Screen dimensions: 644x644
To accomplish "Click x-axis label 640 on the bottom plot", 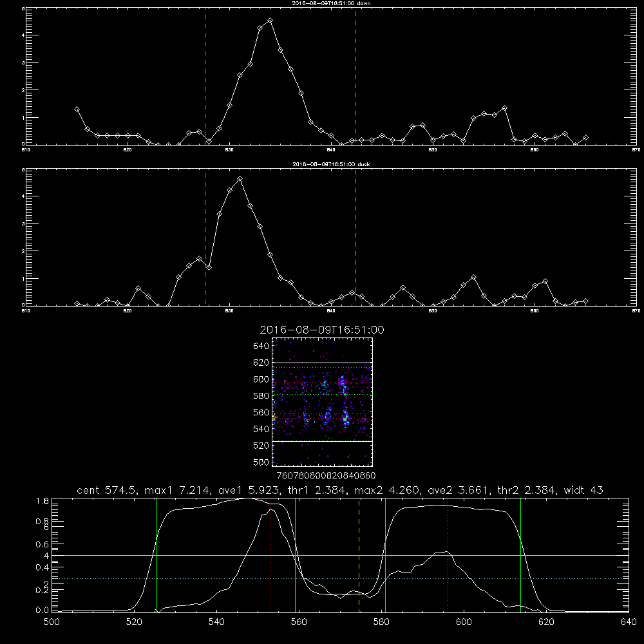I will point(629,622).
